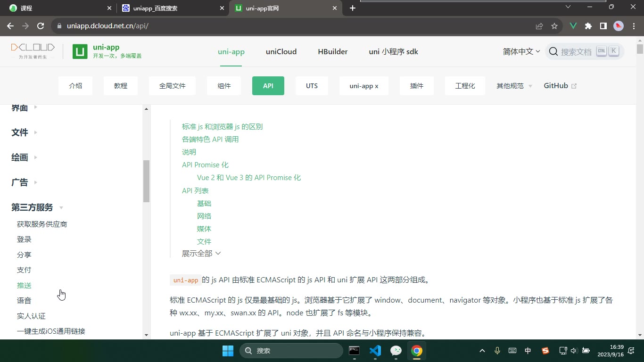Click the DCloud logo

33,51
